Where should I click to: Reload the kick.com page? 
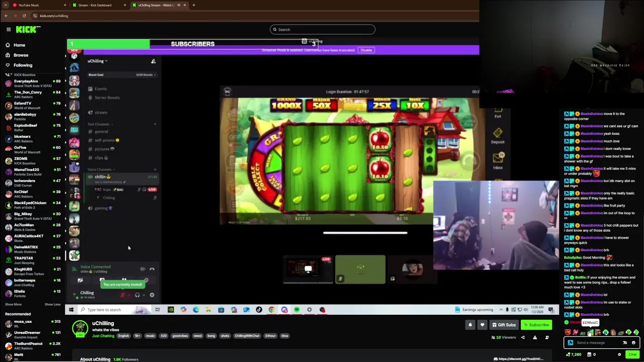(24, 16)
